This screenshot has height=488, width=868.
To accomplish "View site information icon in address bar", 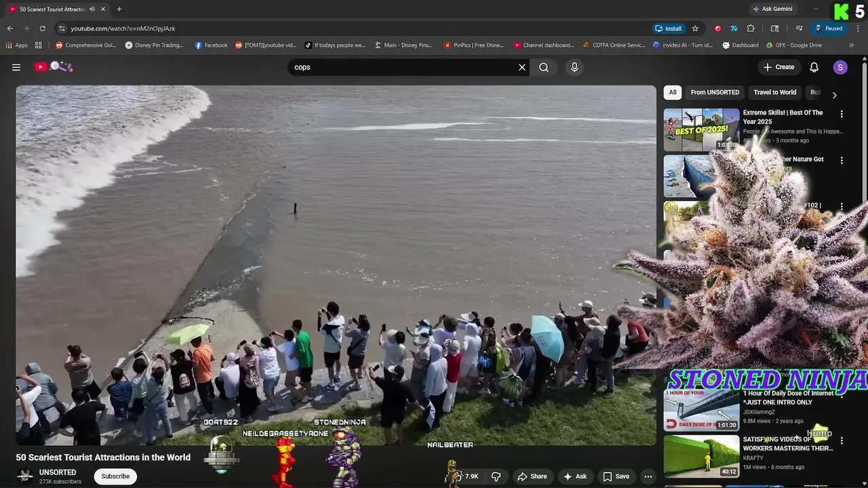I will [x=62, y=28].
